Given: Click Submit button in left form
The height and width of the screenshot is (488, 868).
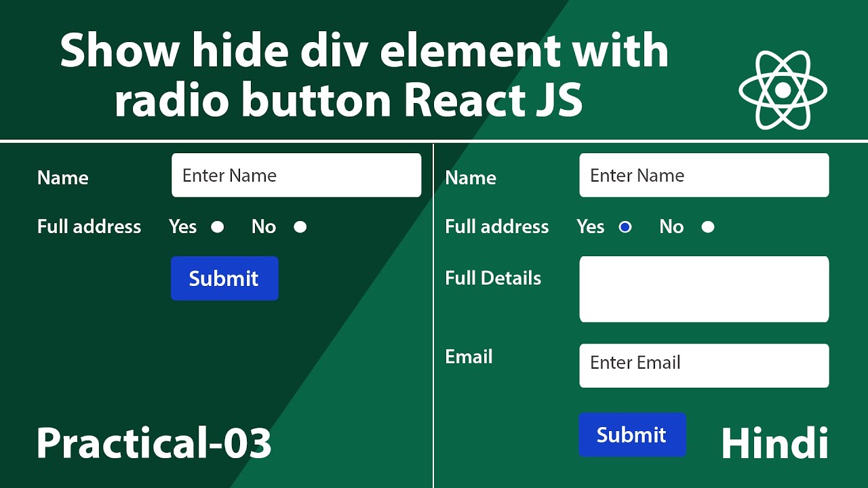Looking at the screenshot, I should (x=224, y=279).
